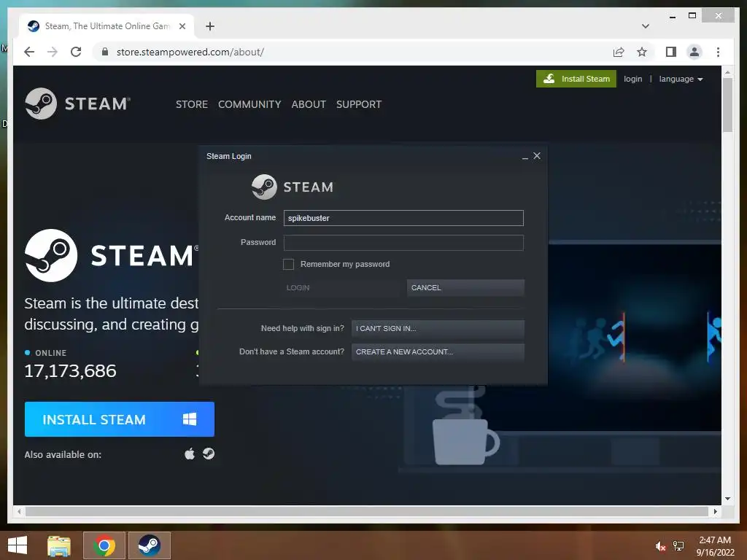
Task: Click the browser address bar URL
Action: point(190,52)
